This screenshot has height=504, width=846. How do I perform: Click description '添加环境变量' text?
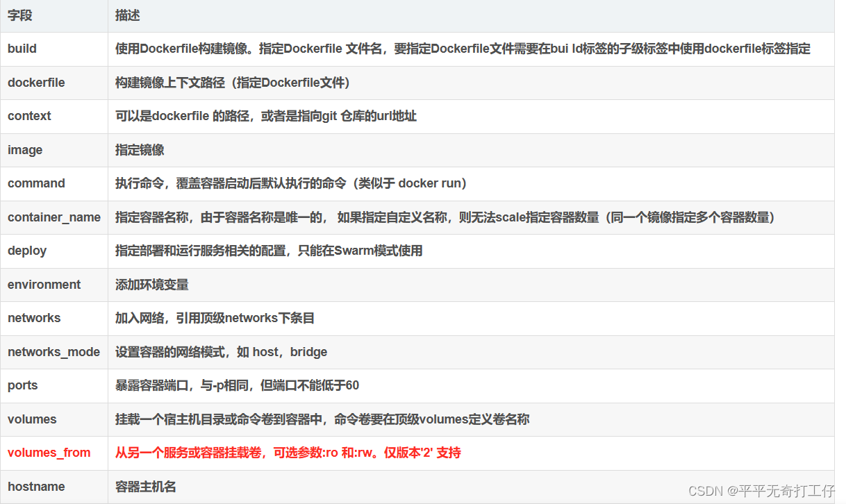(x=152, y=285)
